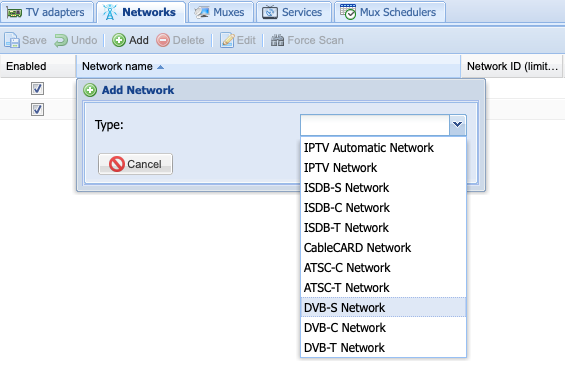Viewport: 565px width, 376px height.
Task: Select DVB-T Network type
Action: 383,348
